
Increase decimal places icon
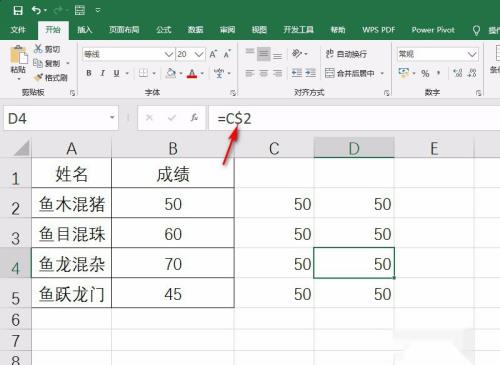pyautogui.click(x=458, y=73)
